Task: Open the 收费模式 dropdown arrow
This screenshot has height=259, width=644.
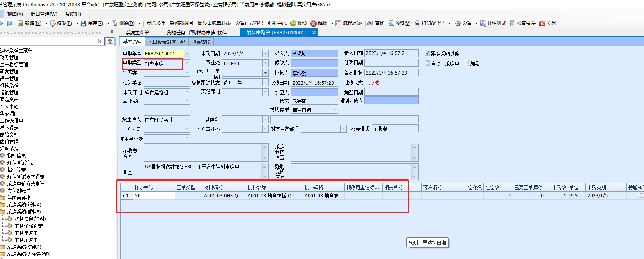Action: (415, 129)
